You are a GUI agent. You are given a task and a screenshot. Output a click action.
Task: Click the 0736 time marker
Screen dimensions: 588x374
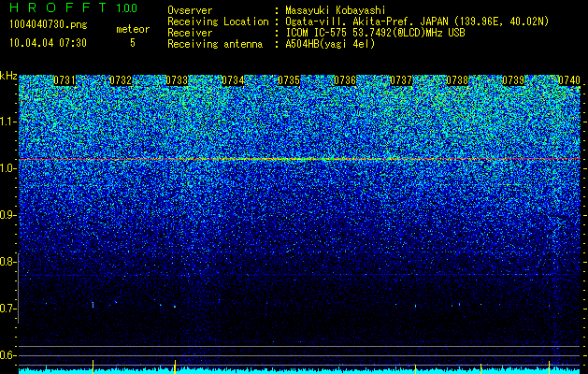click(345, 80)
